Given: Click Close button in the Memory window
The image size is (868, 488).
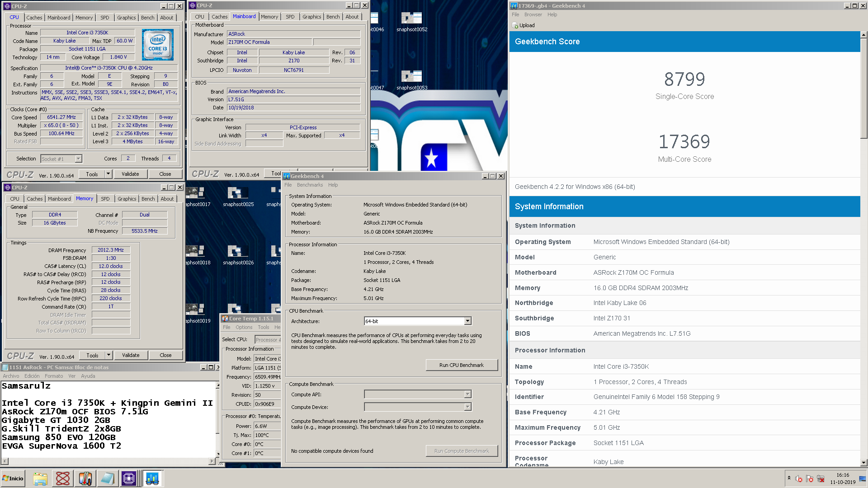Looking at the screenshot, I should (x=165, y=355).
